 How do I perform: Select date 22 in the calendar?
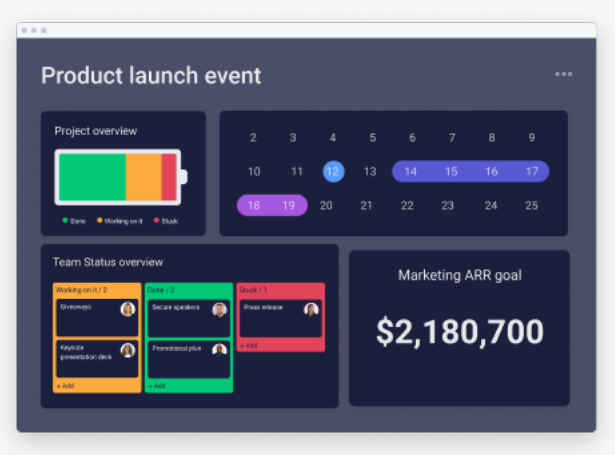(x=407, y=205)
